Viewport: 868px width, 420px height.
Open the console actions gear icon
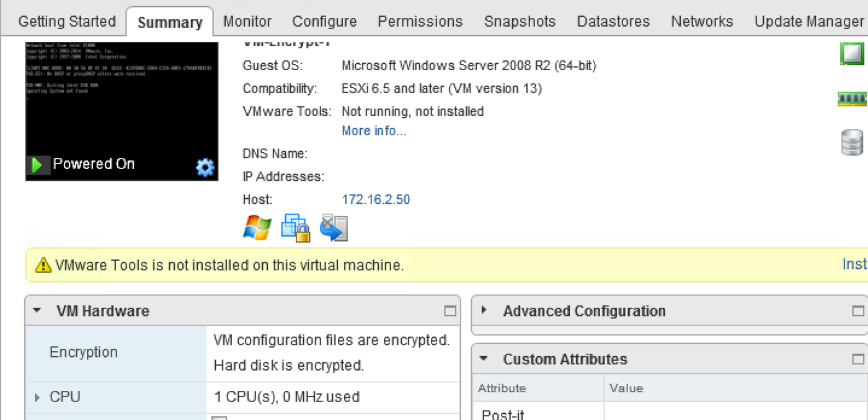click(205, 167)
